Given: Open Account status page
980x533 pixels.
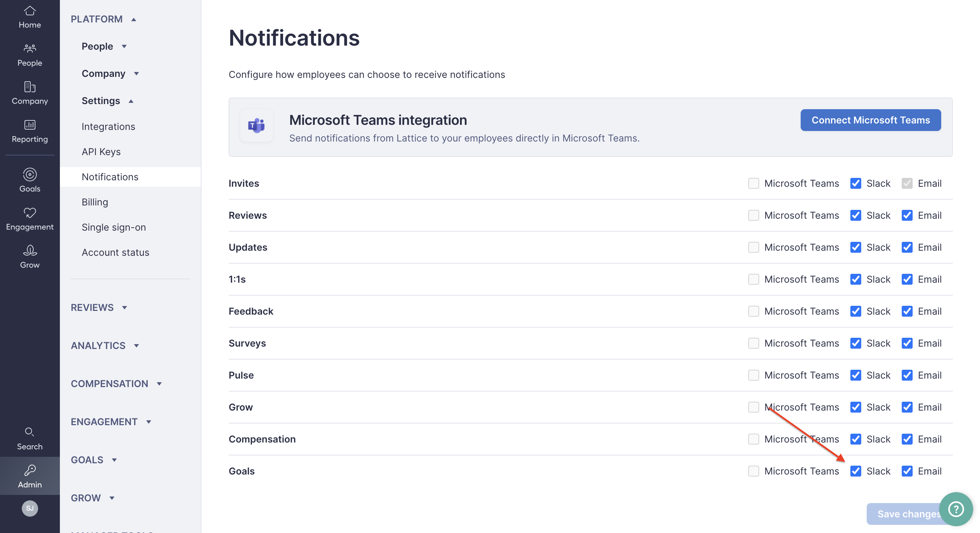Looking at the screenshot, I should [115, 252].
